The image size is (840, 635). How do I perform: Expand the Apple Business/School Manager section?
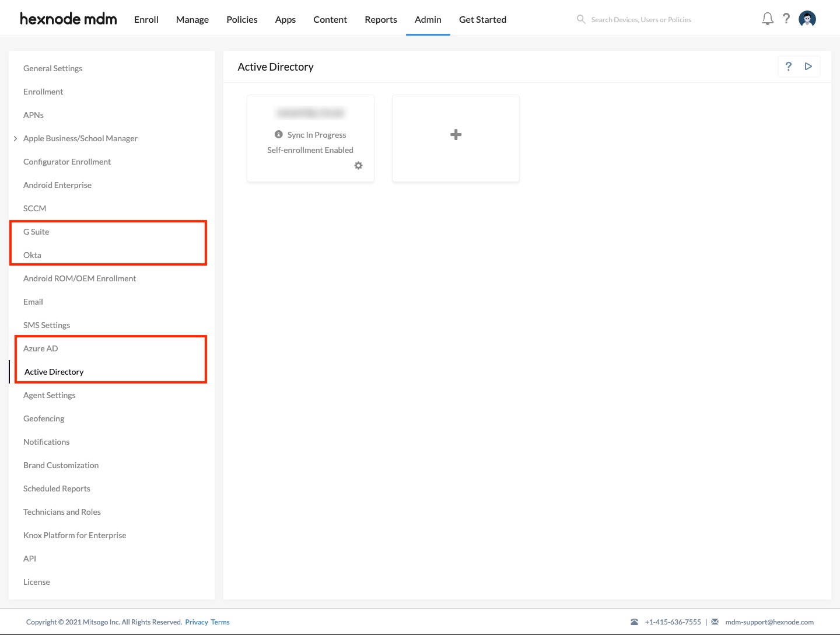[16, 138]
